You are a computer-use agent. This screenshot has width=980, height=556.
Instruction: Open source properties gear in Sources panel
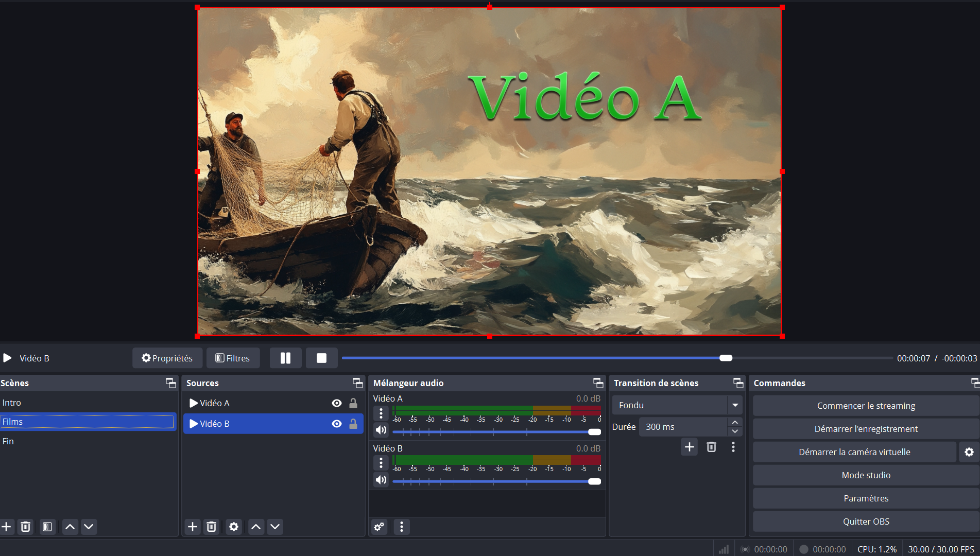tap(234, 527)
